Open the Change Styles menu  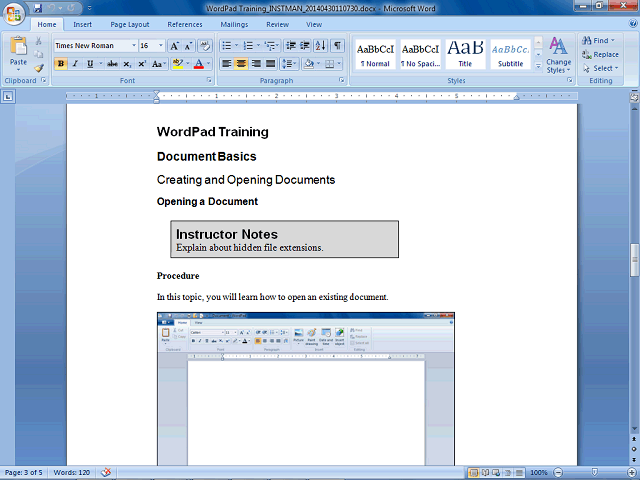click(x=559, y=55)
